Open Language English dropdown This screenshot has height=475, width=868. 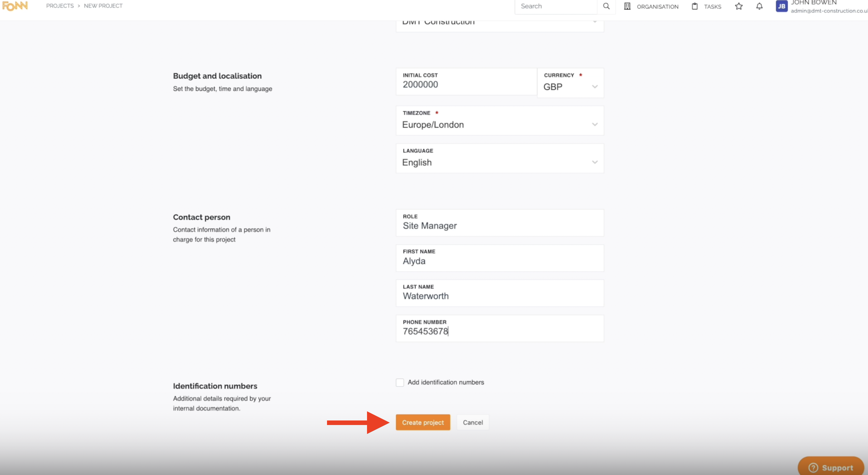coord(500,158)
